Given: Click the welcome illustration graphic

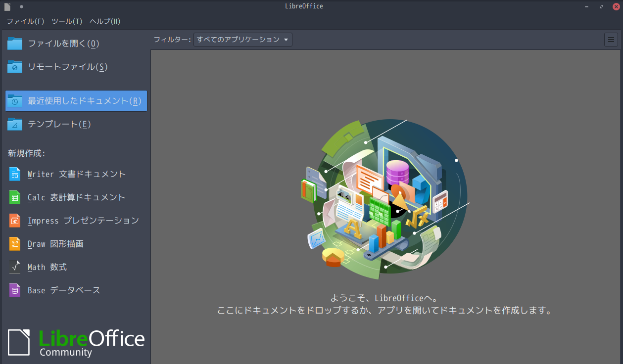Looking at the screenshot, I should [384, 199].
